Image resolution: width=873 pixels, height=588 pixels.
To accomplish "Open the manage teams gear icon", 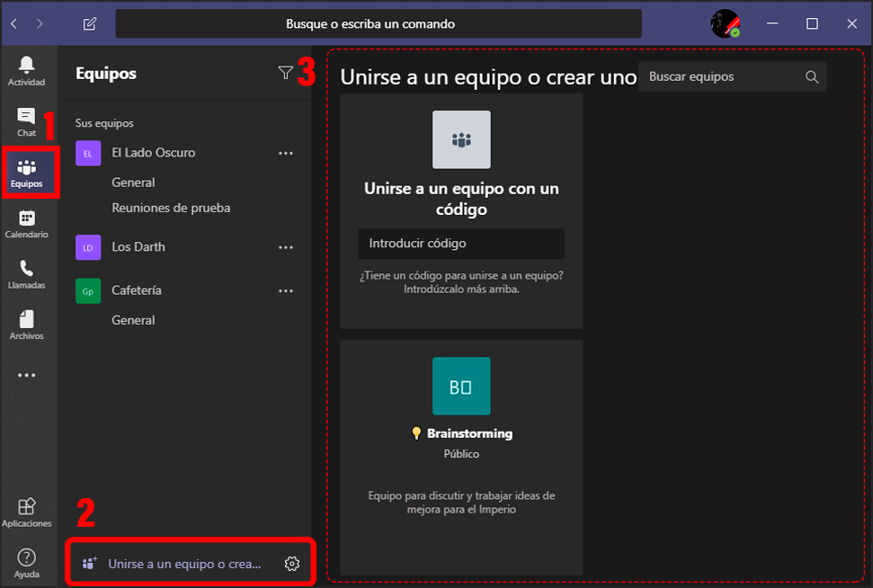I will tap(291, 563).
